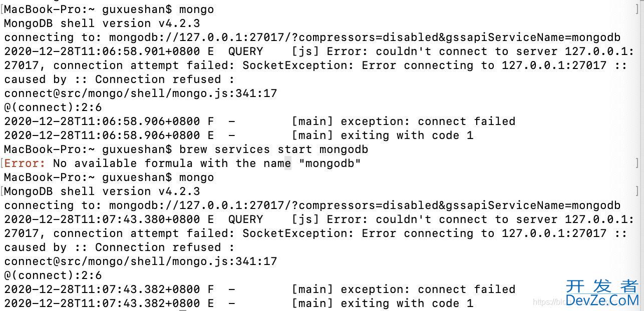This screenshot has width=644, height=311.
Task: Click the timestamp 2020-12-28T11:06:58.901+0800
Action: [102, 51]
